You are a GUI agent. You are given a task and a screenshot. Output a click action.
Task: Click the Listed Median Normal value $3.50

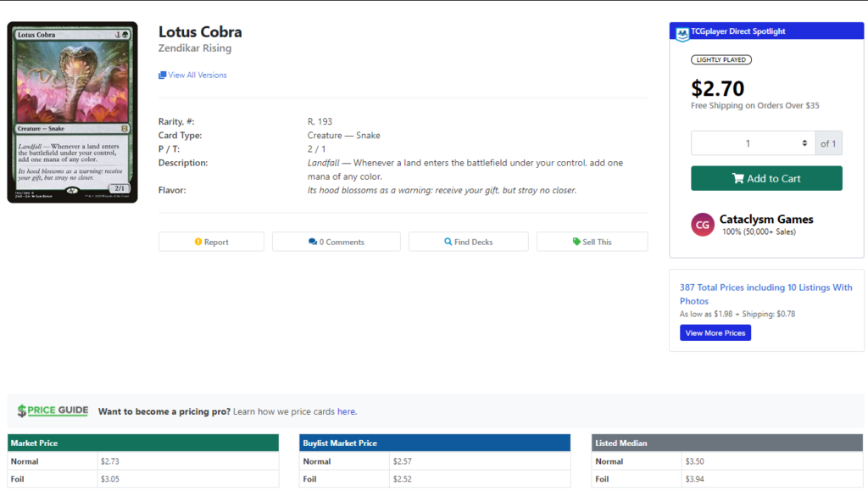coord(694,461)
